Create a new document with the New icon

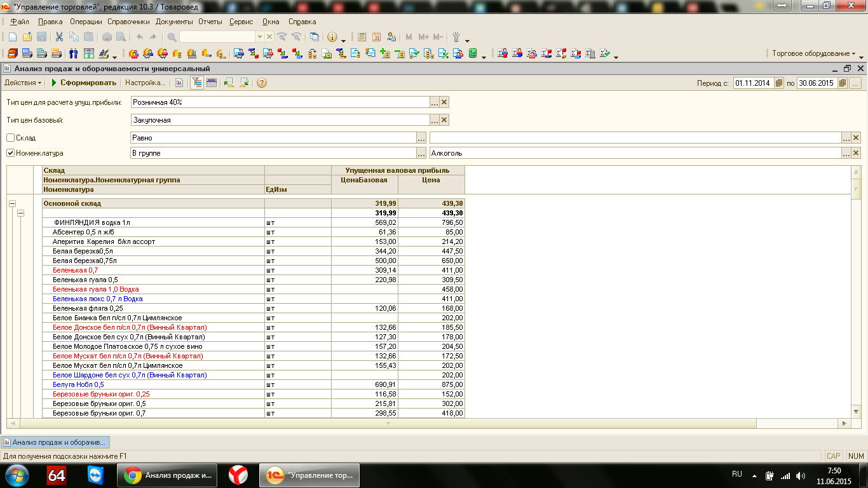[13, 37]
